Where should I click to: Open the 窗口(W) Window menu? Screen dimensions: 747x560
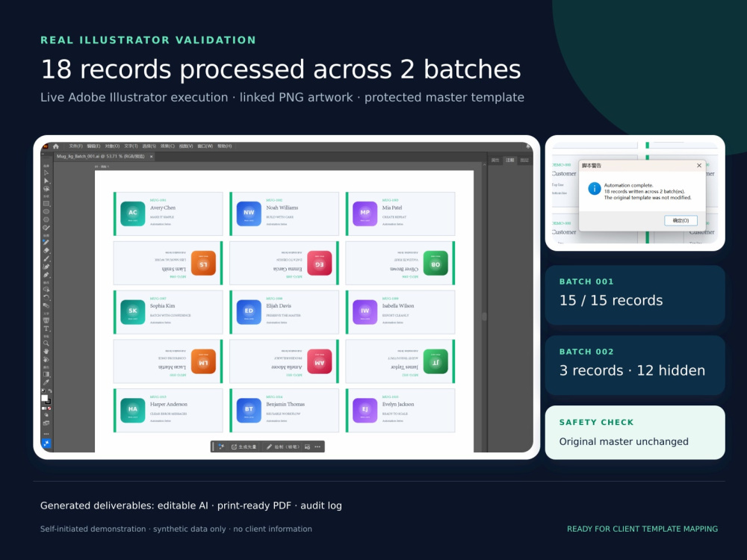(x=205, y=146)
